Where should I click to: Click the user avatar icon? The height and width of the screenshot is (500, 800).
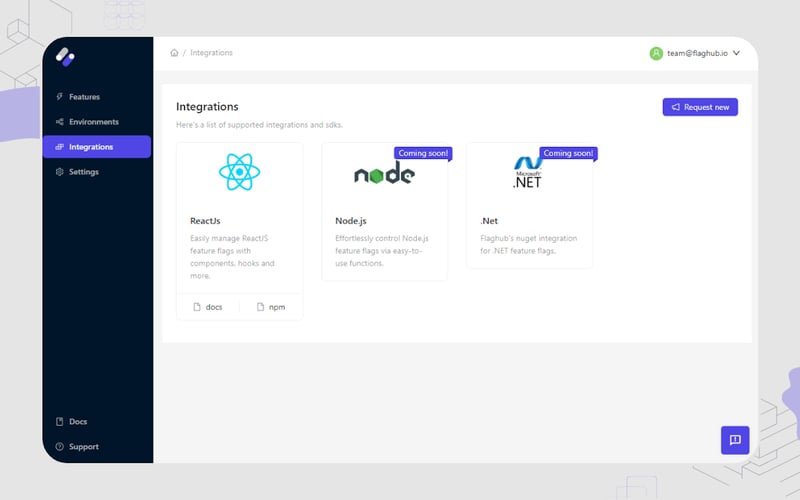pyautogui.click(x=656, y=53)
